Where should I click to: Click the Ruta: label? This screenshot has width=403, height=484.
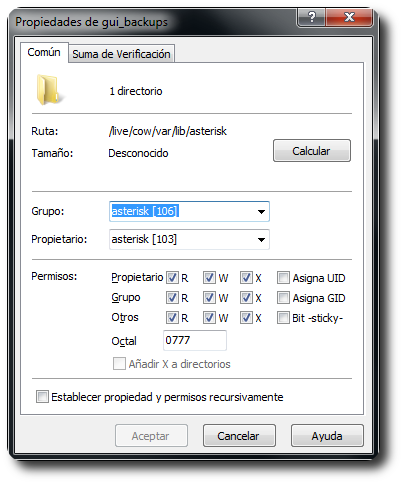(45, 131)
